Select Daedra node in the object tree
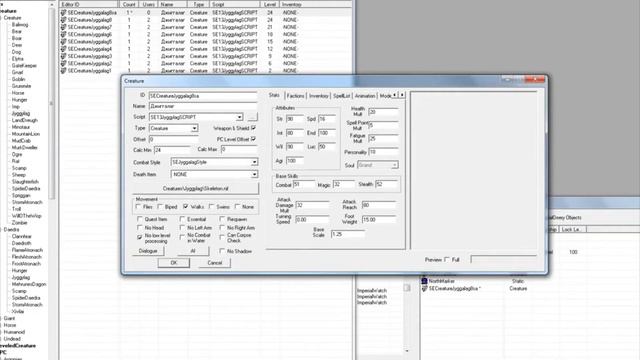640x360 pixels. [x=11, y=229]
